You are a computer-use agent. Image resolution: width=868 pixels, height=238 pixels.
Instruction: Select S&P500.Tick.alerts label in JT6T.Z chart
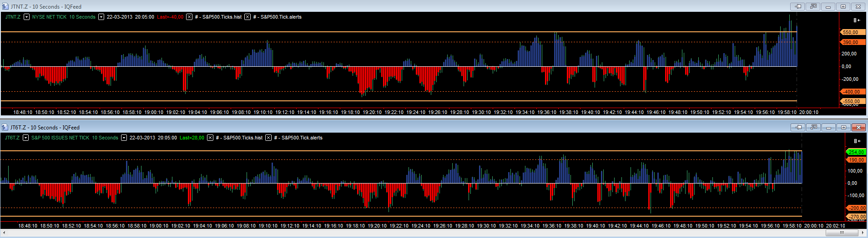298,138
